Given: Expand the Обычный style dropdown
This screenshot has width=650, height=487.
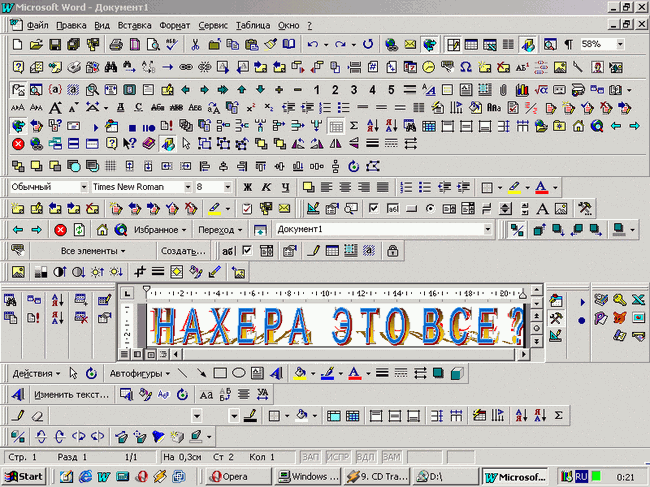Looking at the screenshot, I should (83, 187).
